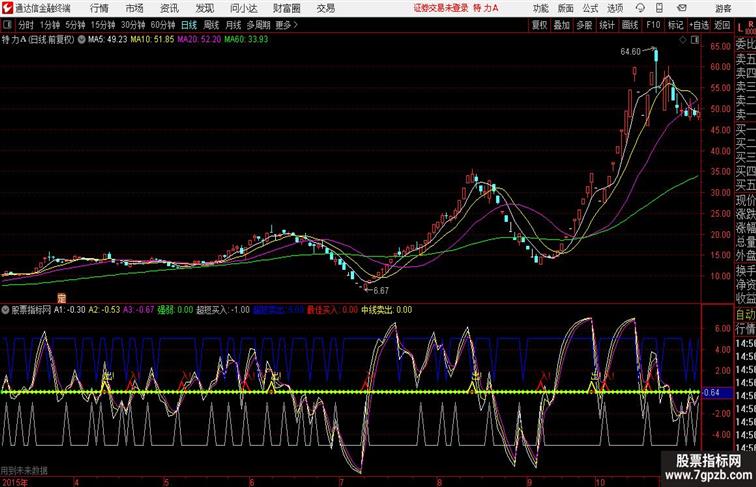Add stock via +自选 button
This screenshot has height=487, width=756.
click(x=699, y=25)
